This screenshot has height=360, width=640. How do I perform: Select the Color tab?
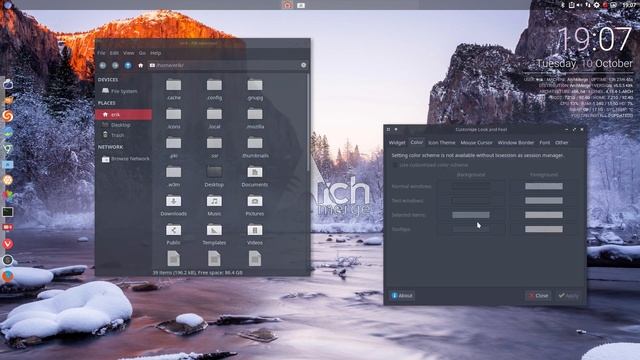417,142
